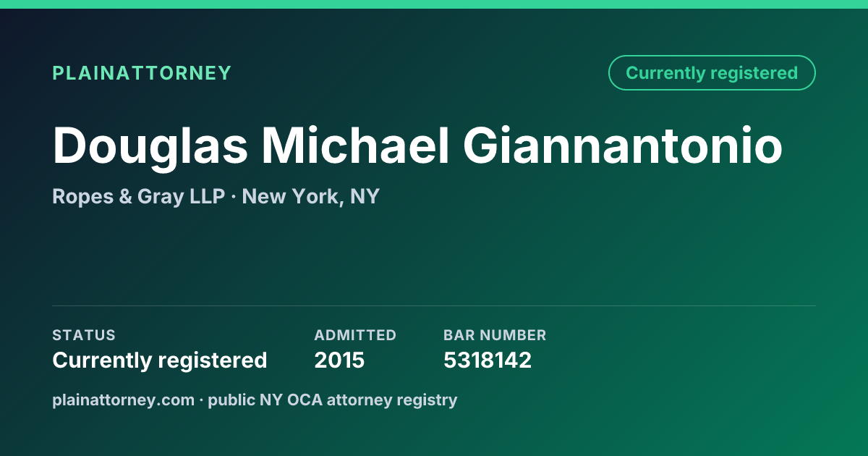The height and width of the screenshot is (456, 868).
Task: Select the Douglas Michael Giannantonio name heading
Action: click(x=417, y=145)
